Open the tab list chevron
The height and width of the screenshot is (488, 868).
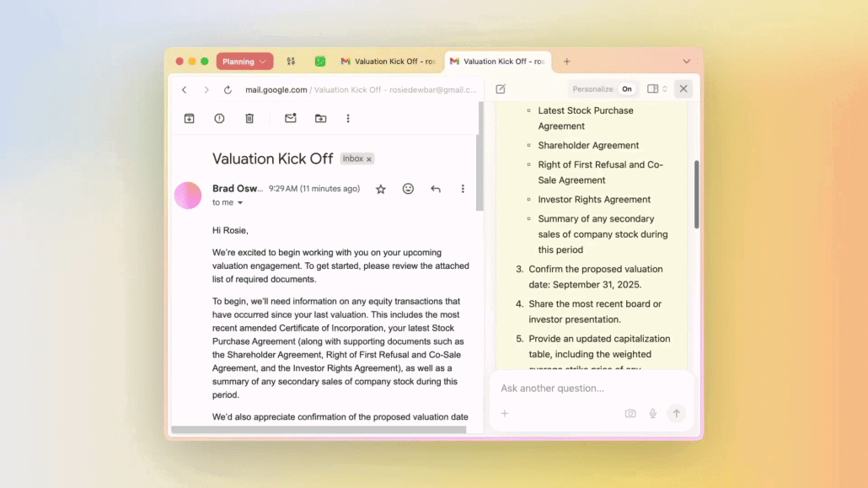686,62
